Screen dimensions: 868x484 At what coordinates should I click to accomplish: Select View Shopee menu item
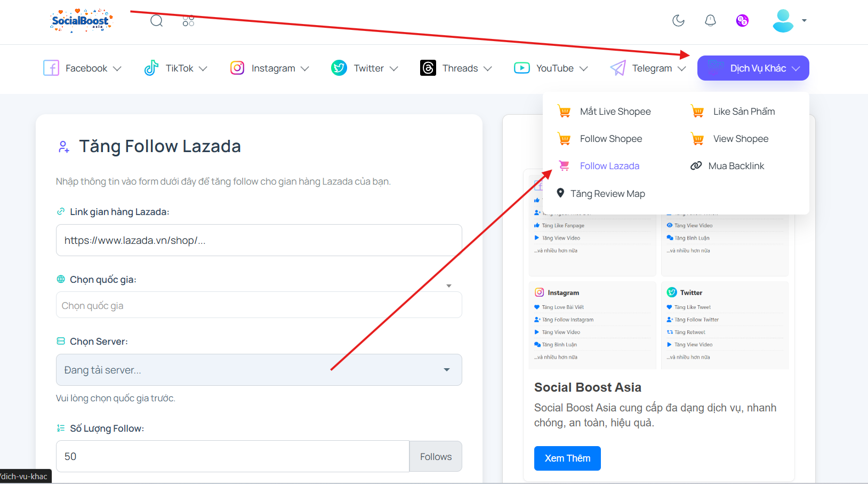[x=741, y=139]
